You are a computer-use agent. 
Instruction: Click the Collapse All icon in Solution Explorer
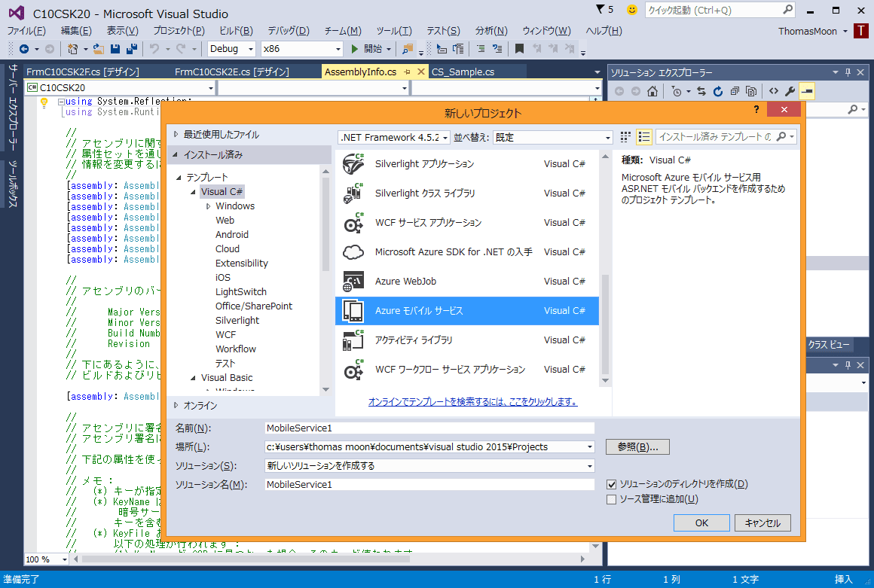point(735,91)
